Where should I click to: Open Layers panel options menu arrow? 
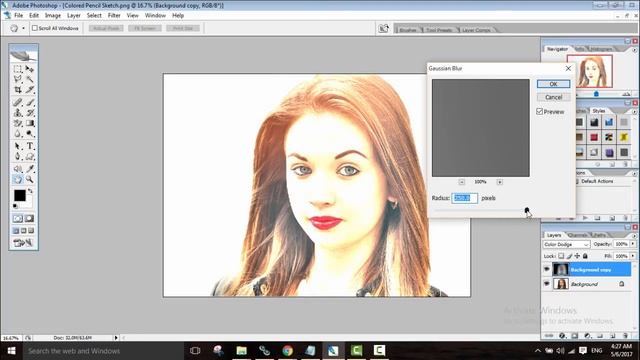pos(634,236)
